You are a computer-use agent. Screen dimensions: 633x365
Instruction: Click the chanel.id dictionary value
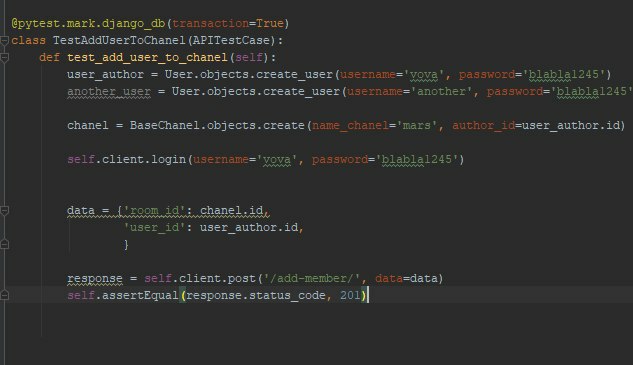[x=231, y=210]
